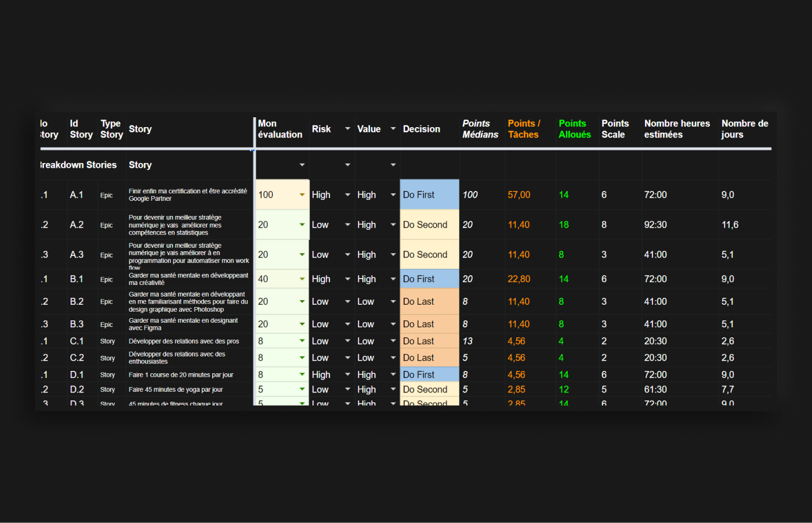Click the 'Points Alloués' green header
This screenshot has width=812, height=523.
click(x=575, y=129)
